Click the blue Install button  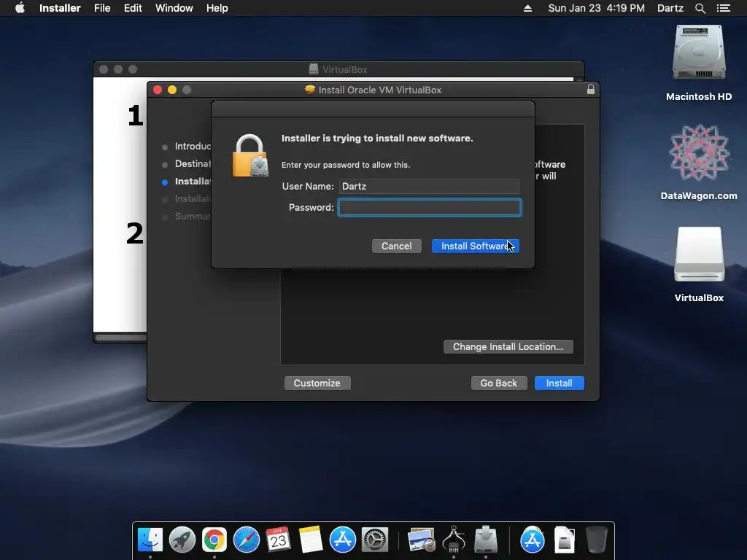560,384
